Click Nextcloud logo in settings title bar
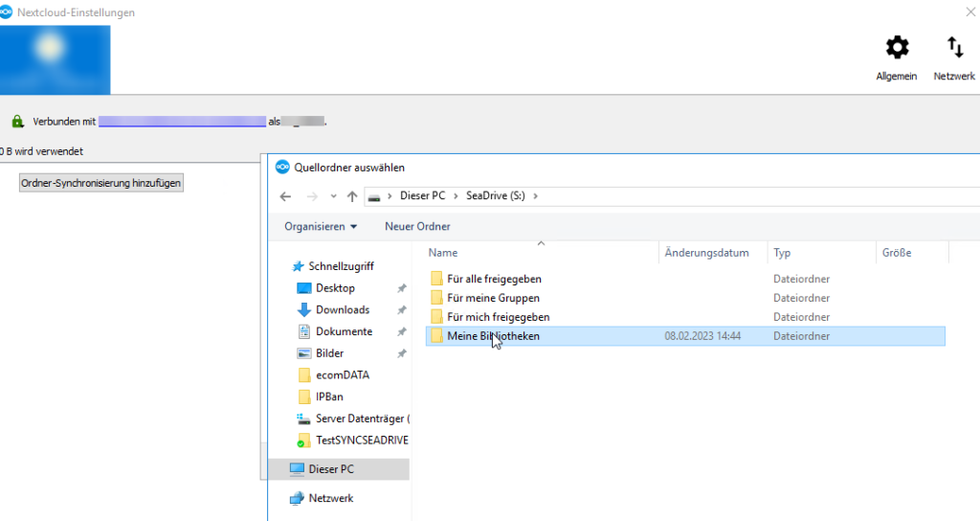The image size is (980, 521). click(x=6, y=11)
